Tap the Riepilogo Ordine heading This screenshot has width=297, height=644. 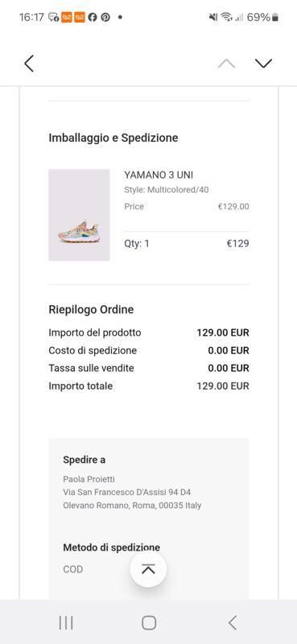(x=91, y=309)
